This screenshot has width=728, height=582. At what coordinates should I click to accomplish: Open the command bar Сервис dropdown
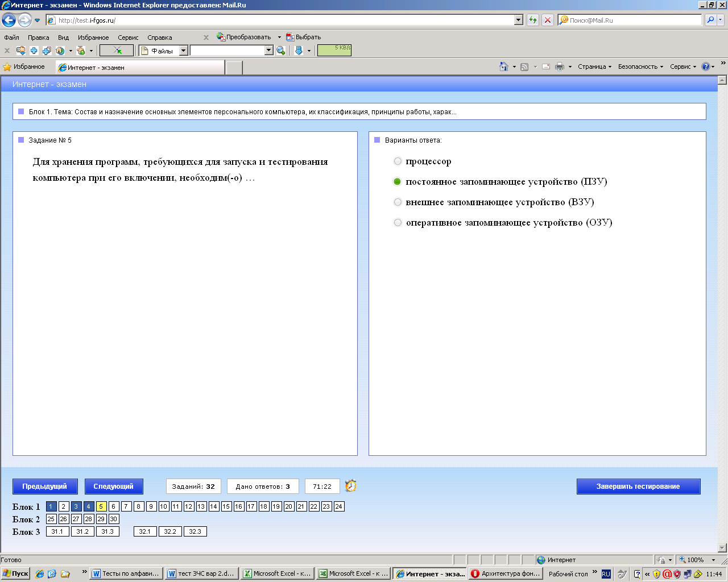pos(682,66)
